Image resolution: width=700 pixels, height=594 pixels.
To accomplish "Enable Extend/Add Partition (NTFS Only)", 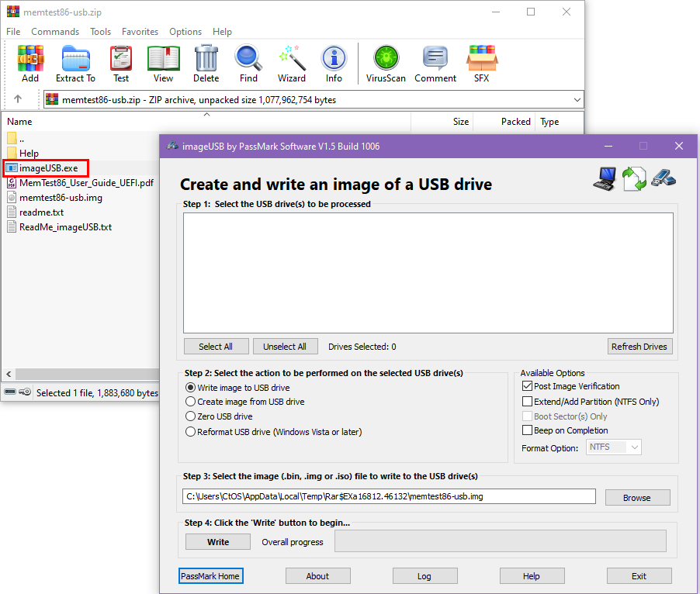I will (x=527, y=402).
